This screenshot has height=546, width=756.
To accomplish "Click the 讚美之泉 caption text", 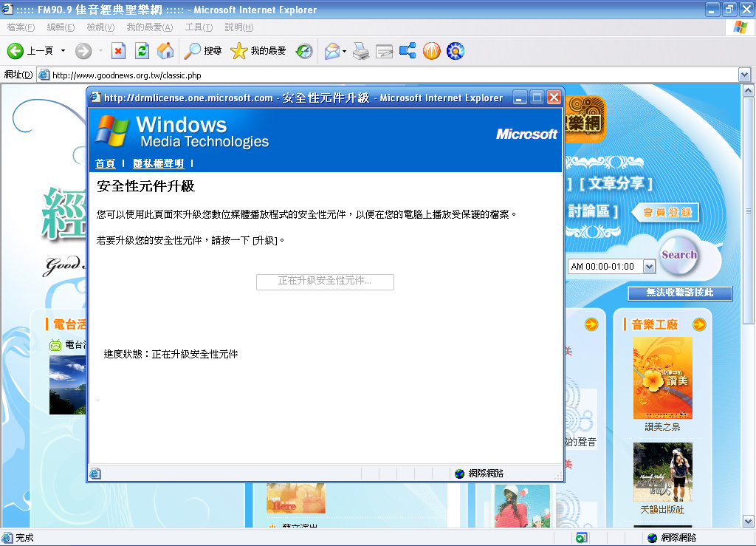I will (x=662, y=427).
